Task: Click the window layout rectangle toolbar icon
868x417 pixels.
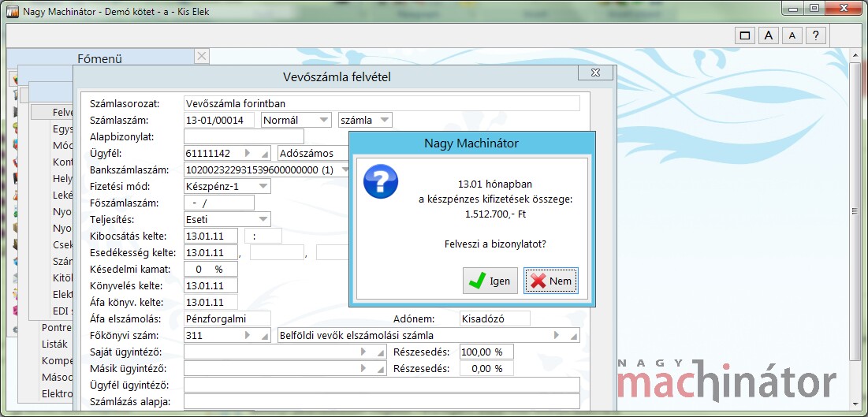Action: [745, 35]
